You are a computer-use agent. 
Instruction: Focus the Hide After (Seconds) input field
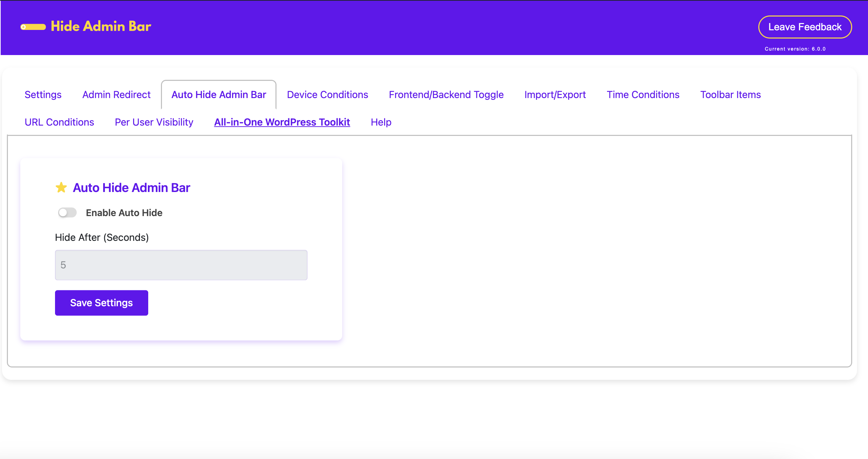[x=181, y=265]
